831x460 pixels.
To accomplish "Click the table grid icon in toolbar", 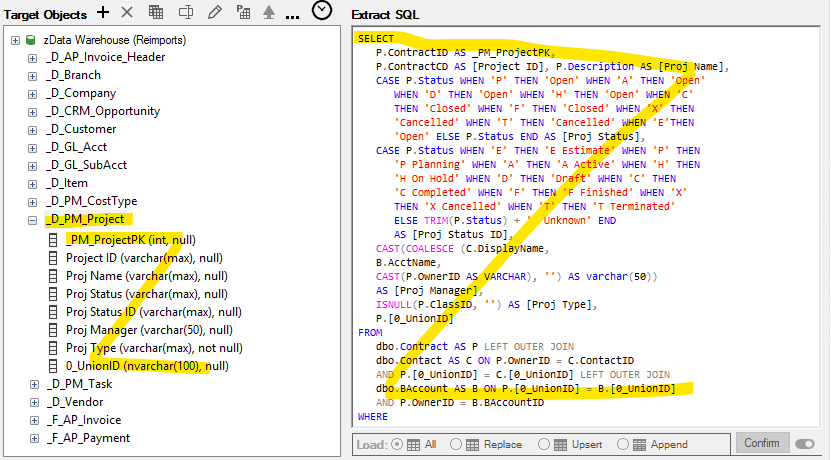I will pos(156,12).
